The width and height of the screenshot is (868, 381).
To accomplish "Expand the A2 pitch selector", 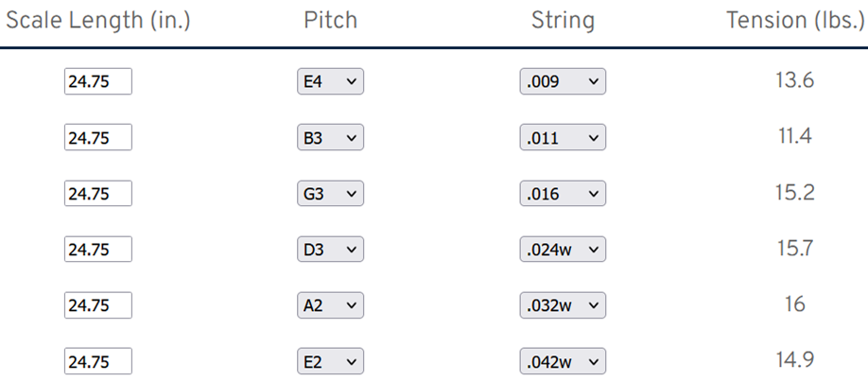I will pos(330,305).
